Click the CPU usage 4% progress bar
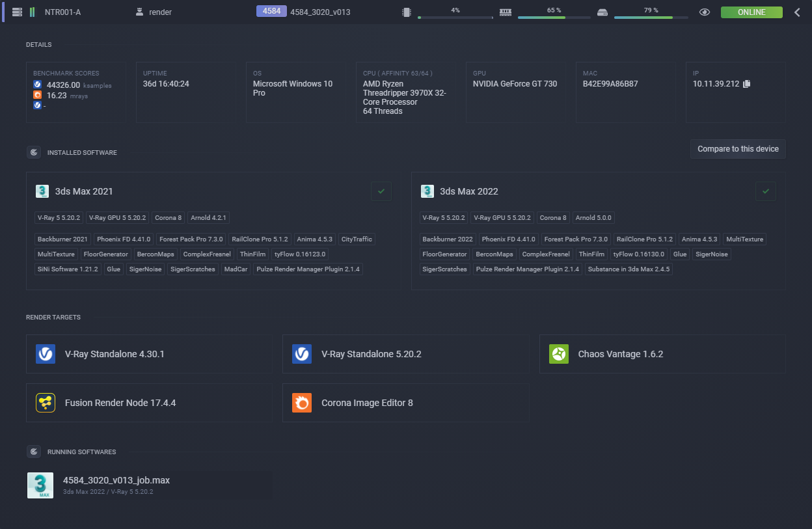The width and height of the screenshot is (812, 529). pyautogui.click(x=455, y=18)
